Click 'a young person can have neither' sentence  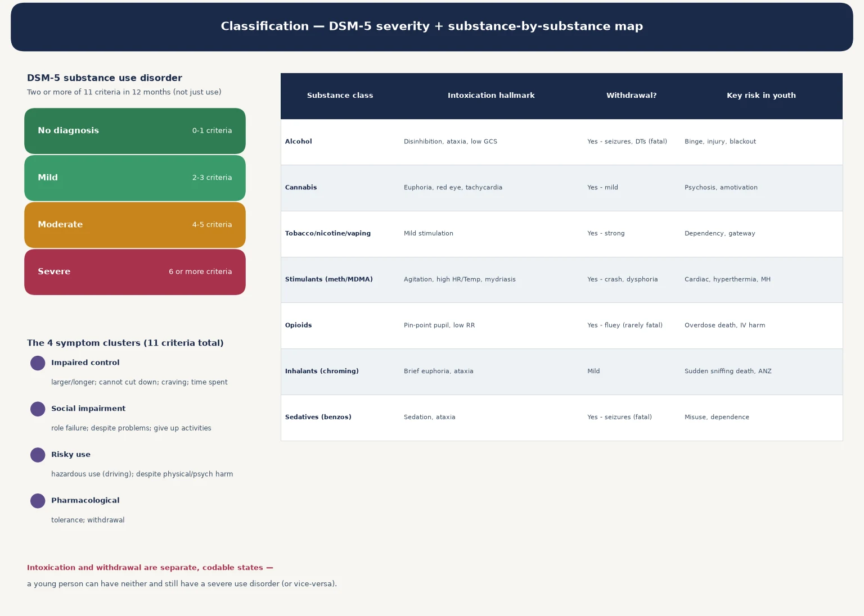click(x=182, y=584)
